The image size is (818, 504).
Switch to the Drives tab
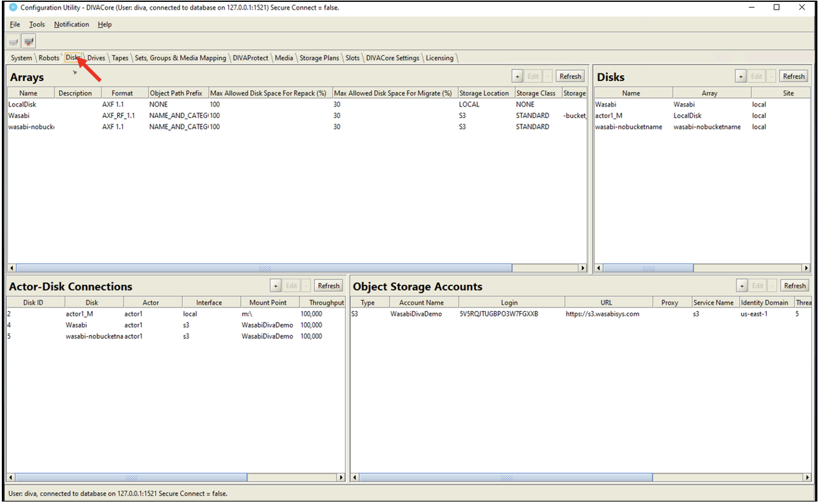click(96, 58)
